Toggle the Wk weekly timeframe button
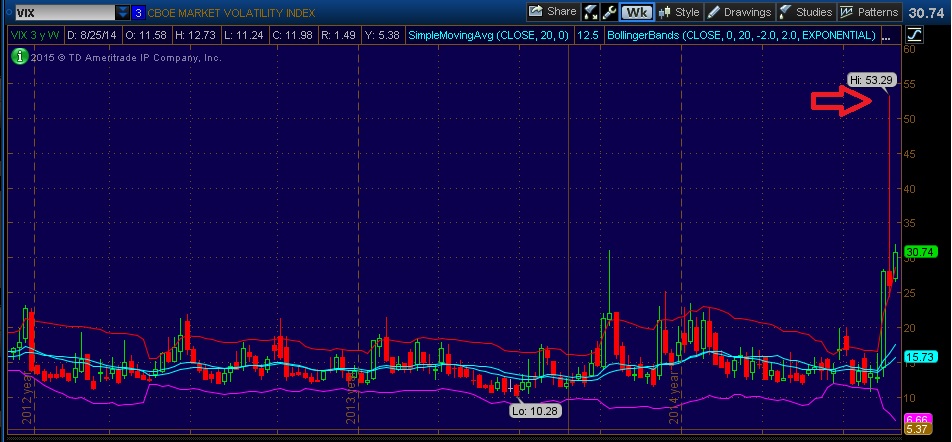The width and height of the screenshot is (952, 442). click(x=634, y=12)
